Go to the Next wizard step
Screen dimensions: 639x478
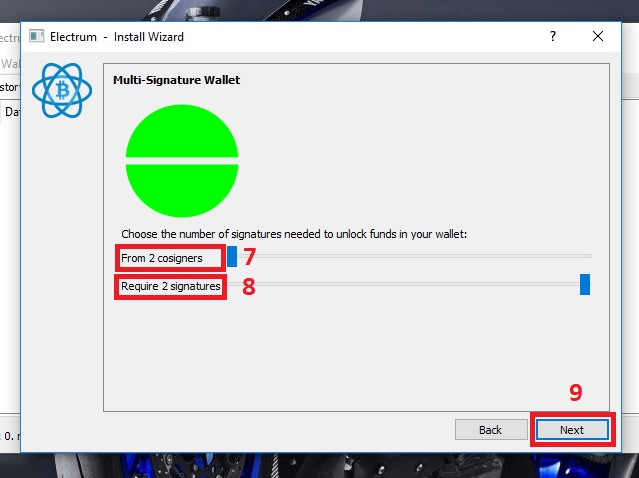572,430
